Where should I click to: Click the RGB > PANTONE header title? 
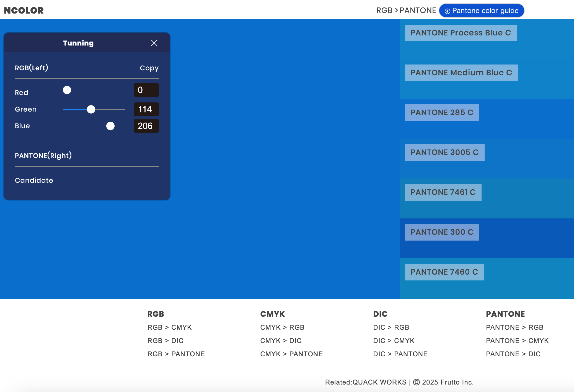tap(406, 11)
